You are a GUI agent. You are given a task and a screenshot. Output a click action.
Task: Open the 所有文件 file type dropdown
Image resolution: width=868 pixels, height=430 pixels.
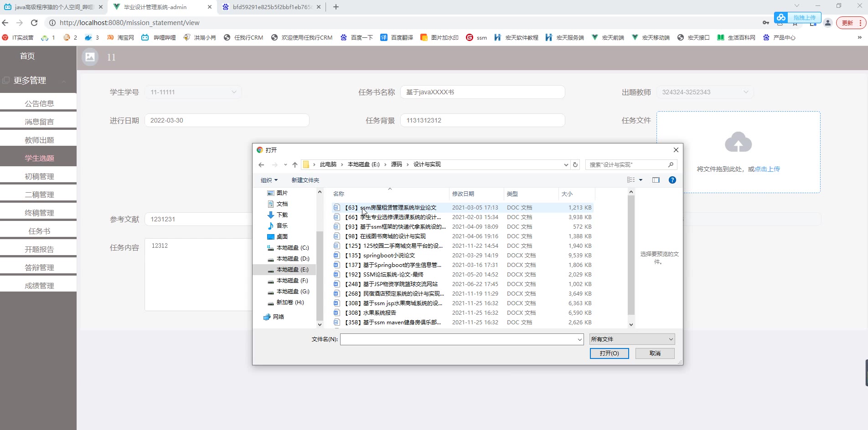click(x=632, y=339)
